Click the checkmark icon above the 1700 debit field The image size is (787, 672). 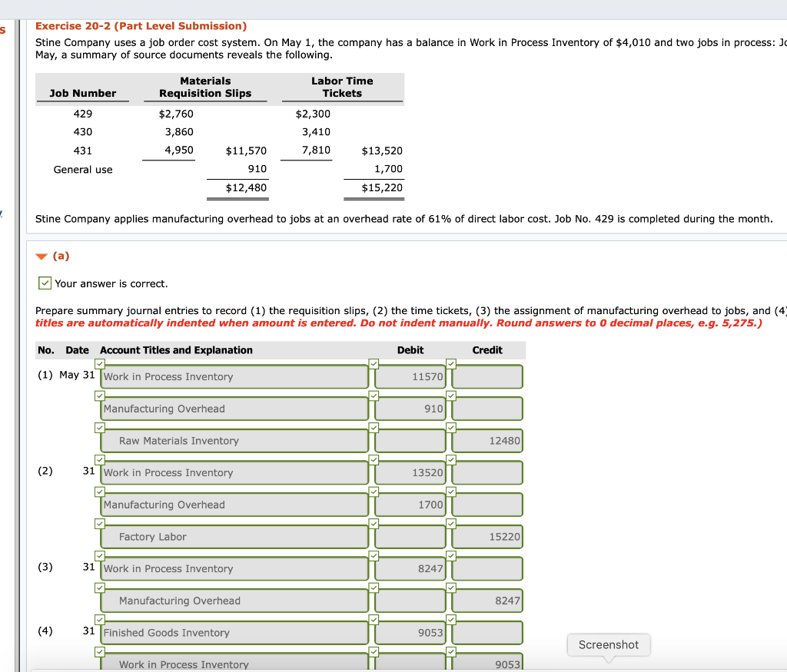(374, 492)
